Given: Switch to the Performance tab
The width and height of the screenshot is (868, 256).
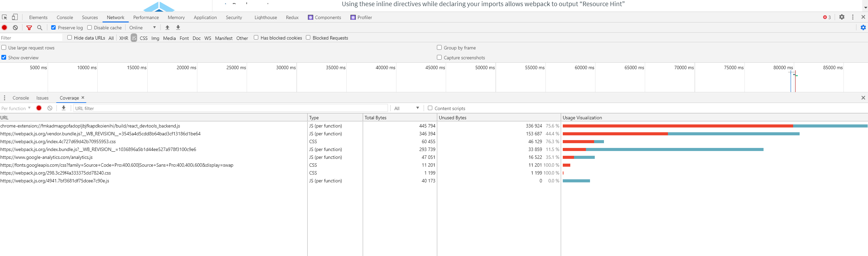Looking at the screenshot, I should 146,17.
